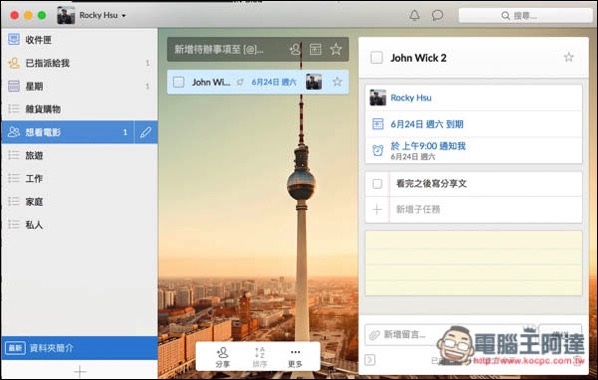Collapse detail panel with arrow icon
598x380 pixels.
(370, 360)
